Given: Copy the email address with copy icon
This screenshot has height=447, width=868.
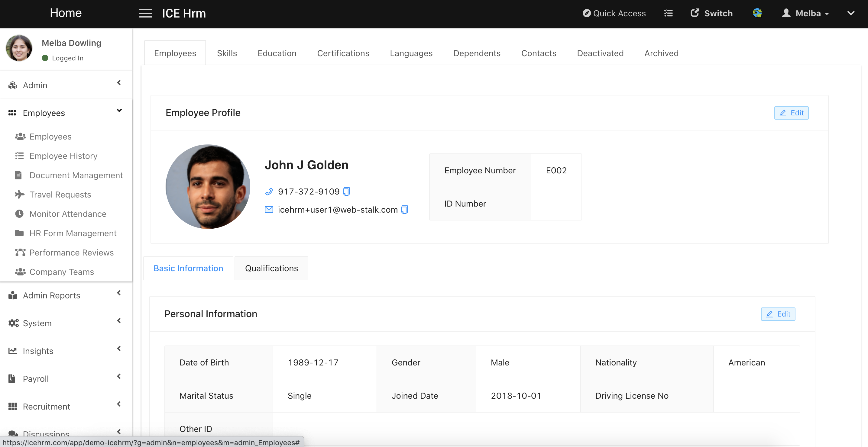Looking at the screenshot, I should 404,210.
